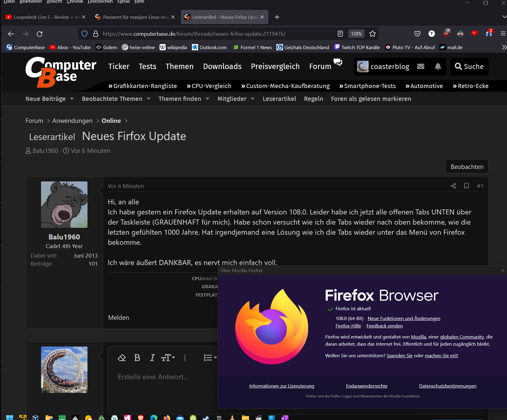Open Microsoft Edge from taskbar

tap(154, 417)
